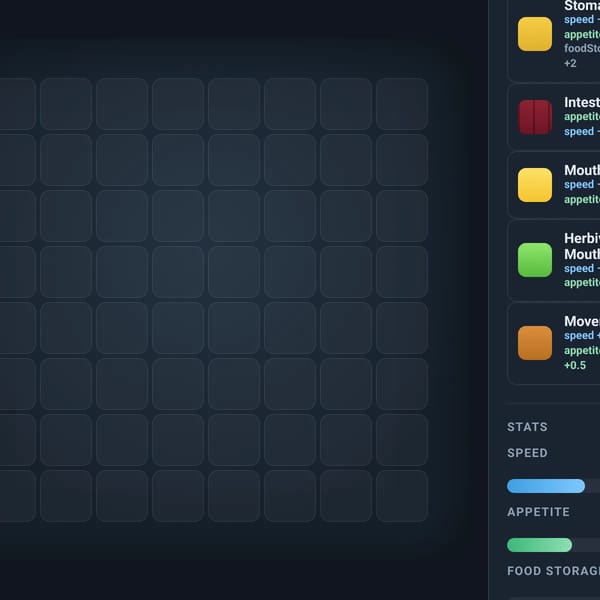The width and height of the screenshot is (600, 600).
Task: Click the STATS section heading
Action: [527, 427]
